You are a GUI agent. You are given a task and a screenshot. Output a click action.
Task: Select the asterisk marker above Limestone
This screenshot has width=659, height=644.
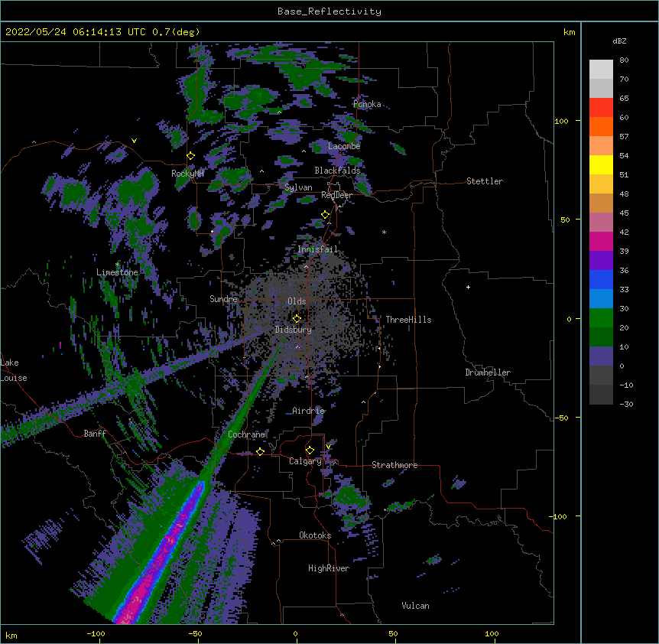[x=117, y=265]
